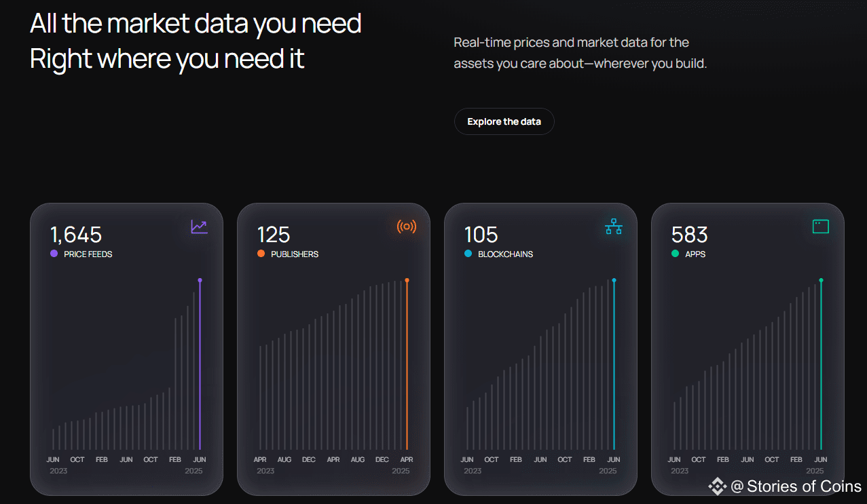Click the price feeds trend chart icon
Screen dimensions: 867x504
point(199,227)
